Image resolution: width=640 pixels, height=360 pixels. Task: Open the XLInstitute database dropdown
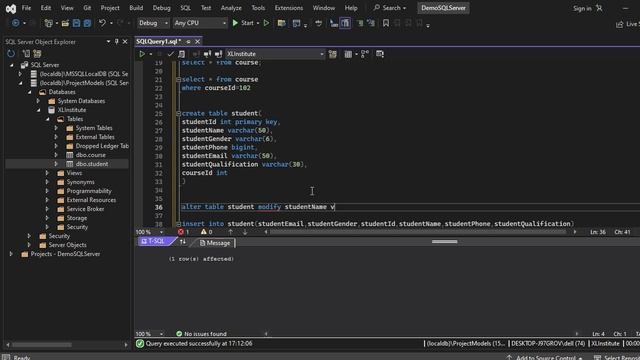coord(275,54)
